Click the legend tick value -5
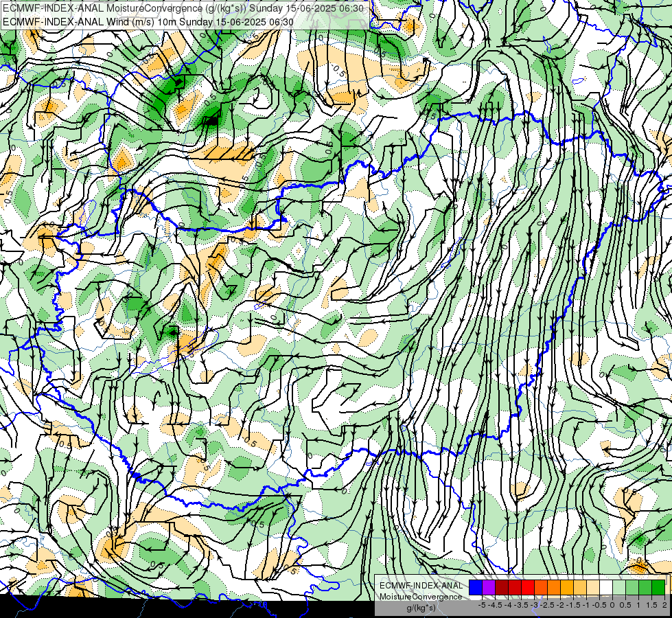This screenshot has height=618, width=672. 482,605
